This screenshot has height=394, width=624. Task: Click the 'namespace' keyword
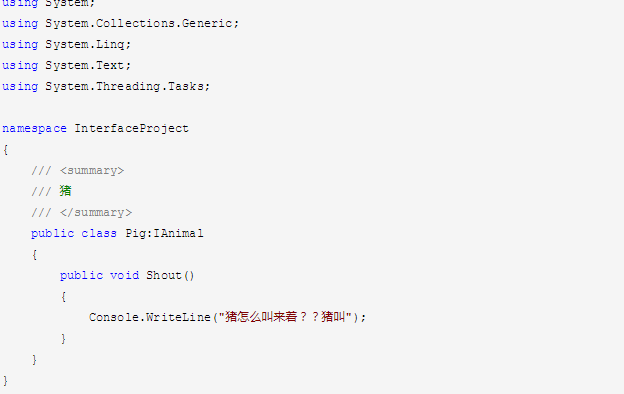click(35, 129)
